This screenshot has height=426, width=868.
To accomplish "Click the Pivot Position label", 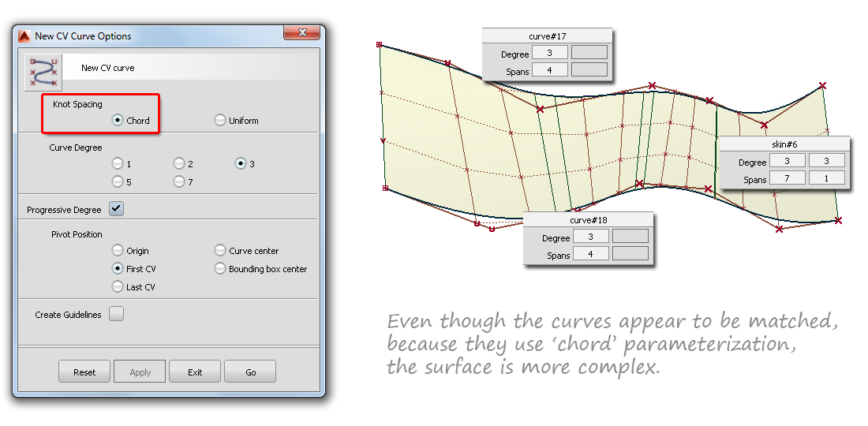I will tap(77, 234).
